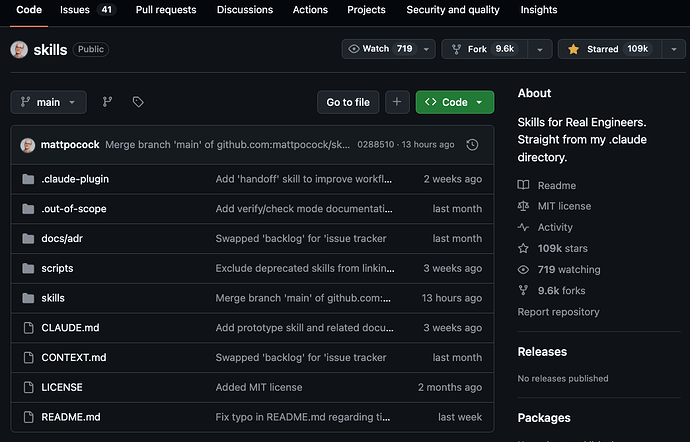Expand the Watch options arrow

click(x=426, y=49)
